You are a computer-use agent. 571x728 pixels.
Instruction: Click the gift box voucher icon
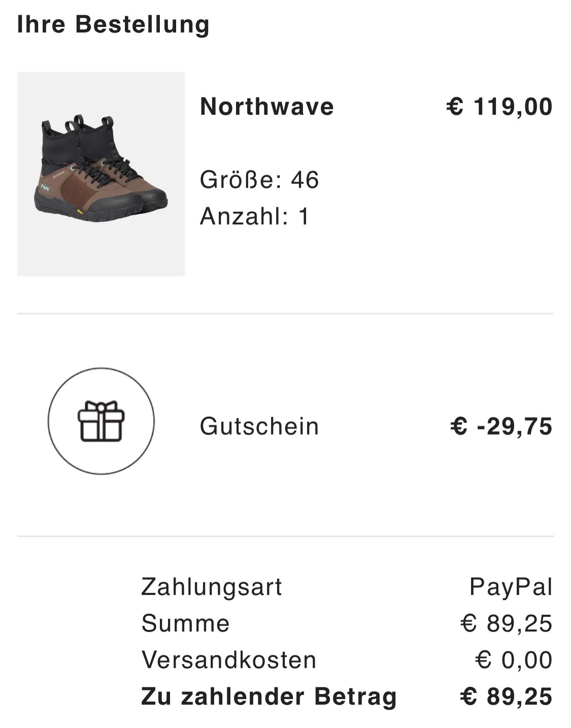click(x=101, y=421)
